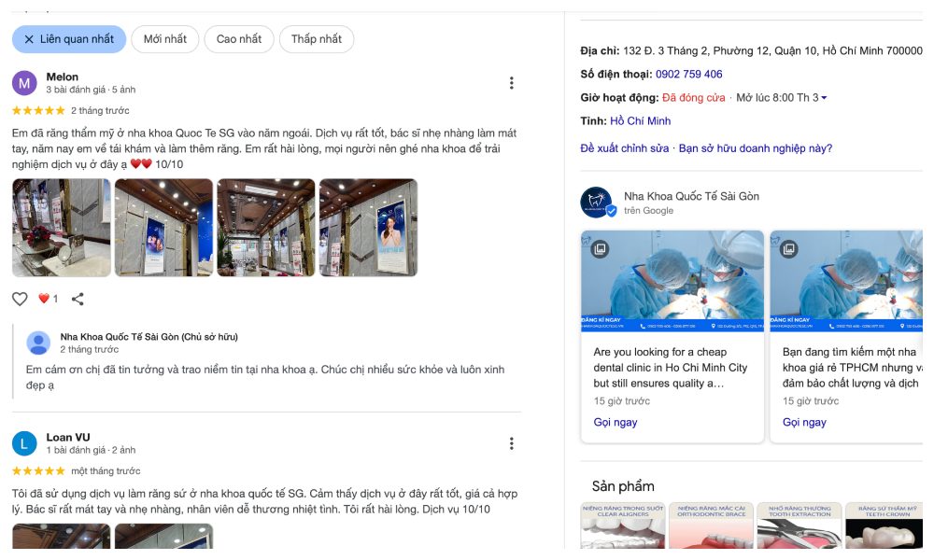Open Melon's second review photo
Viewport: 934px width, 560px height.
click(163, 228)
